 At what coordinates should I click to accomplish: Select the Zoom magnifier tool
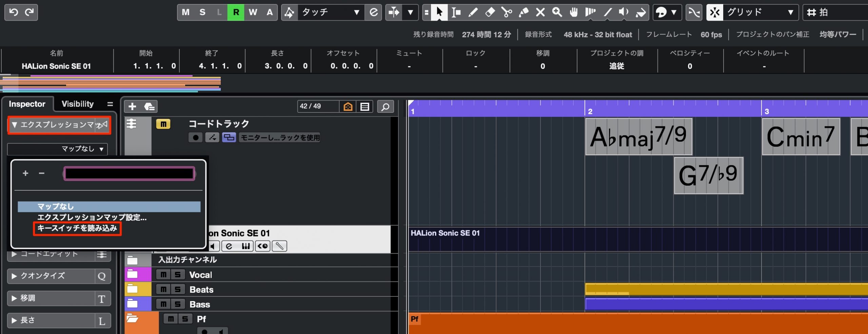(x=557, y=13)
